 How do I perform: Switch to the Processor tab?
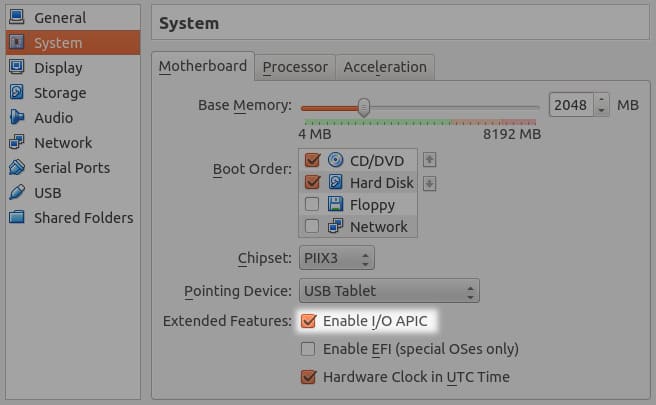click(295, 67)
